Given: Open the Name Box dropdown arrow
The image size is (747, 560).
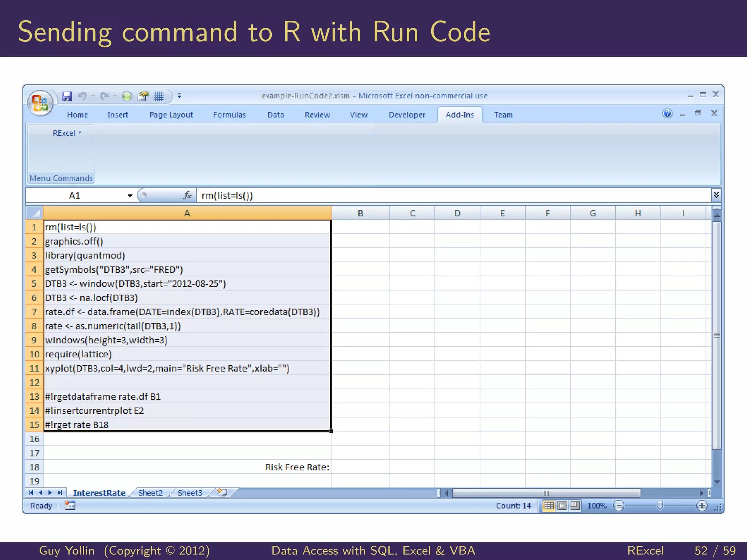Looking at the screenshot, I should tap(130, 196).
